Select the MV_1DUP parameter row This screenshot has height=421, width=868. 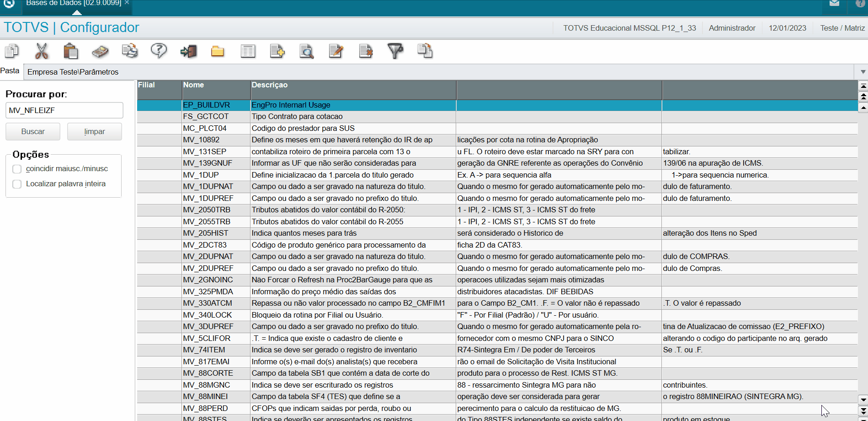pos(497,175)
